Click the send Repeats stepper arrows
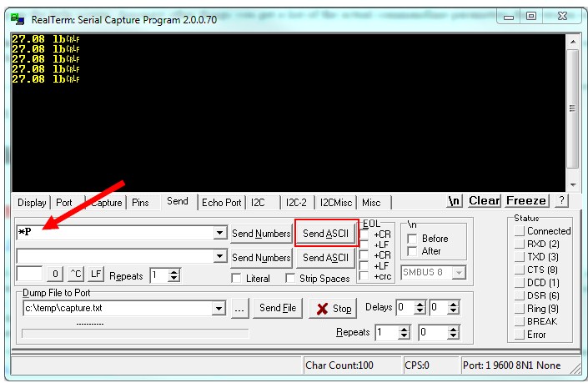 (173, 275)
